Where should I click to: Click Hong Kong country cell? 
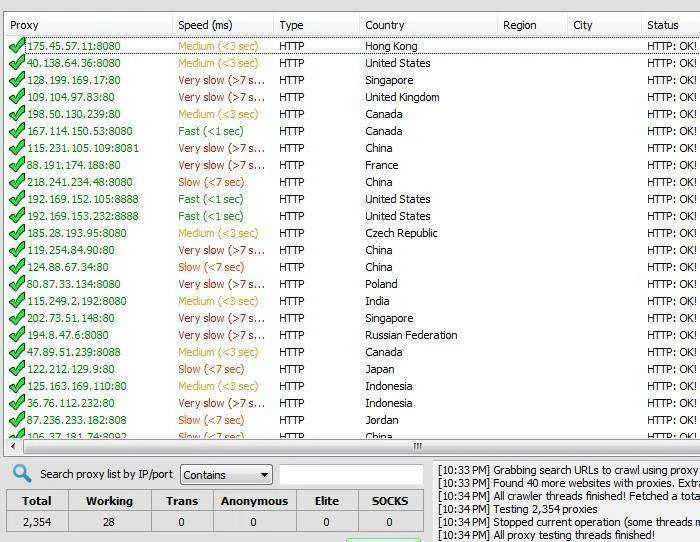[391, 46]
